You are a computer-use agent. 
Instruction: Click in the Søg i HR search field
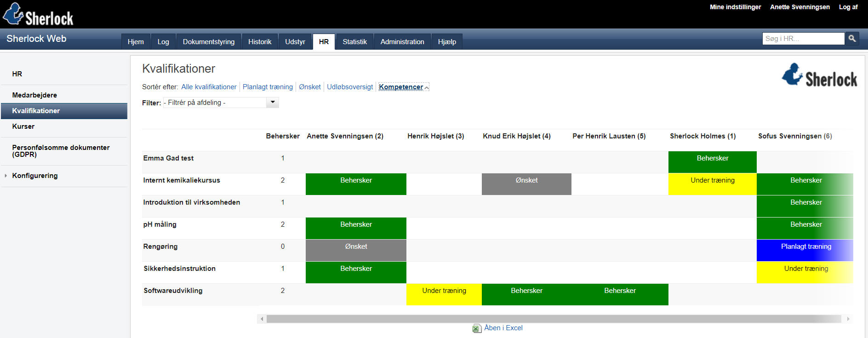803,39
